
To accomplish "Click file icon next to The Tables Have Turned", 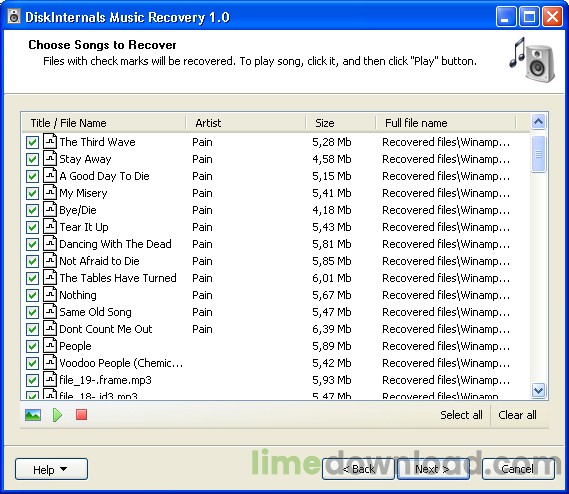I will (50, 277).
